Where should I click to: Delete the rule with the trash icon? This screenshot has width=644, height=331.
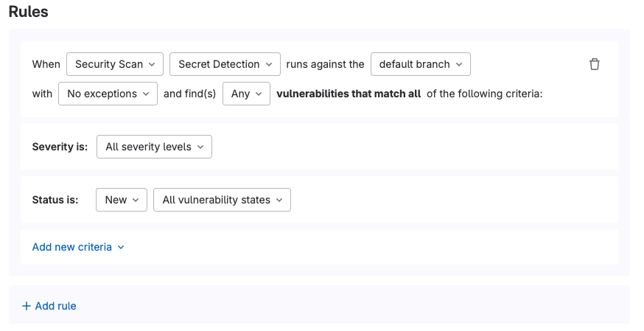click(x=594, y=64)
